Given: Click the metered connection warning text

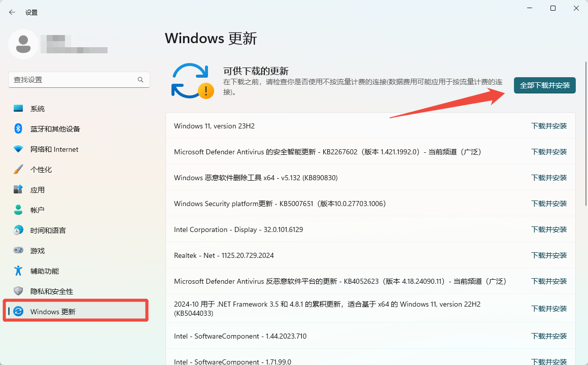Looking at the screenshot, I should [x=363, y=87].
